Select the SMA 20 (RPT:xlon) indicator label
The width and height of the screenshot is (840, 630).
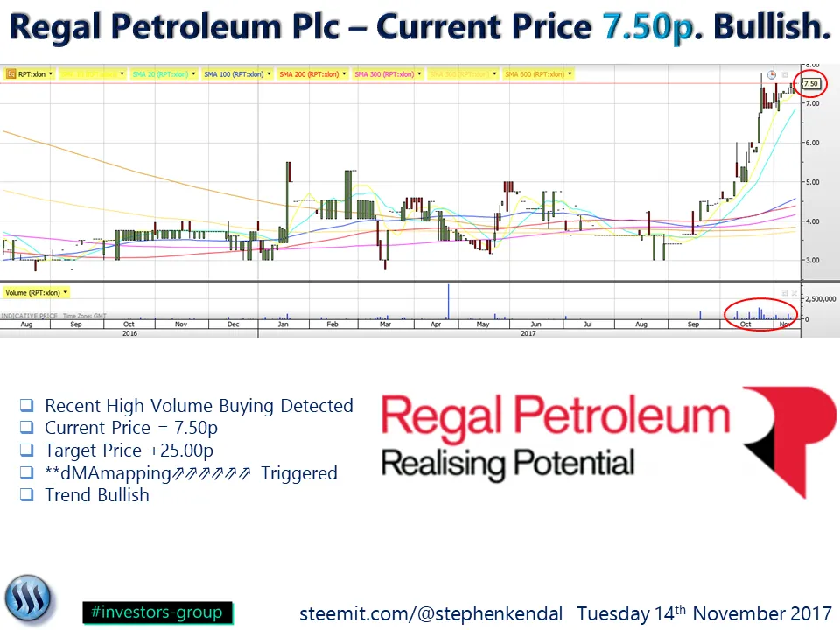point(160,74)
